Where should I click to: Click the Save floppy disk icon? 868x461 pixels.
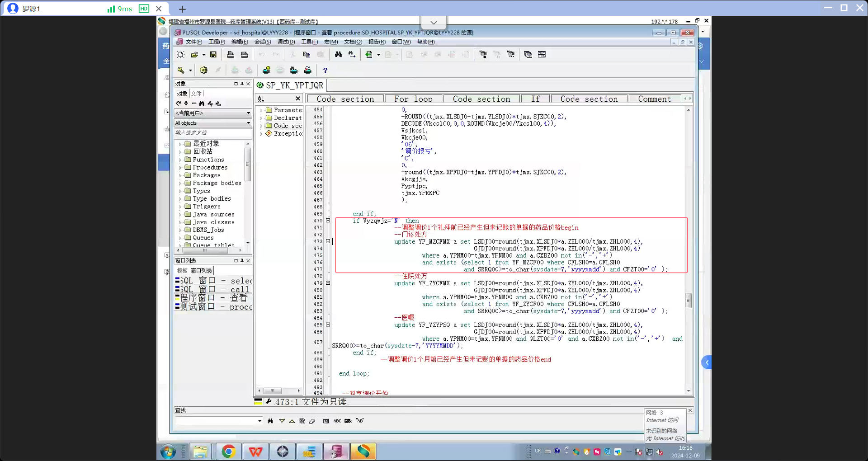[213, 55]
